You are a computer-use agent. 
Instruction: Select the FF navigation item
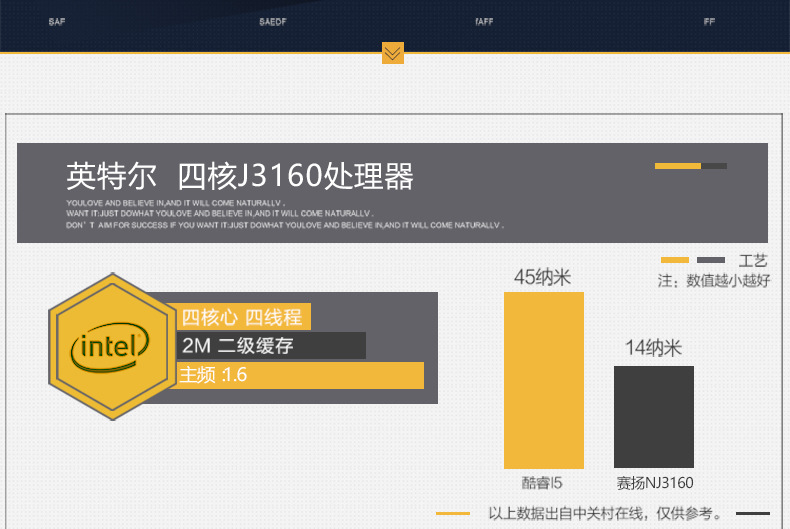(709, 22)
